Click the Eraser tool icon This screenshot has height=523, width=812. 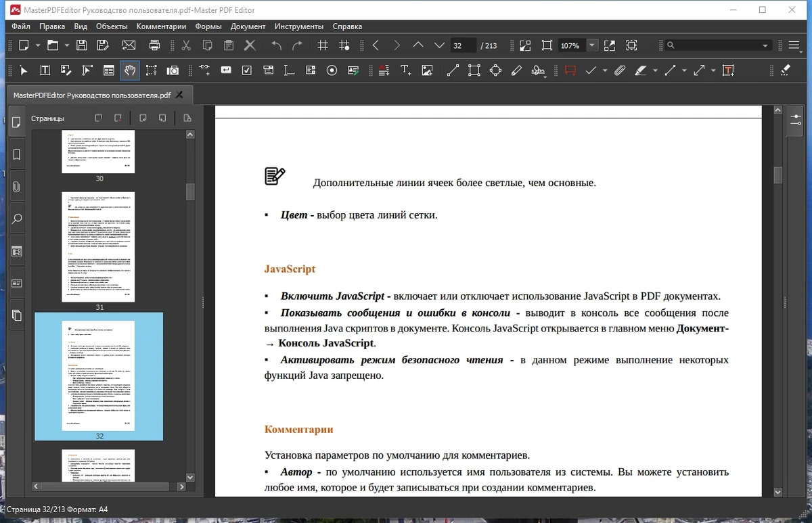click(785, 70)
